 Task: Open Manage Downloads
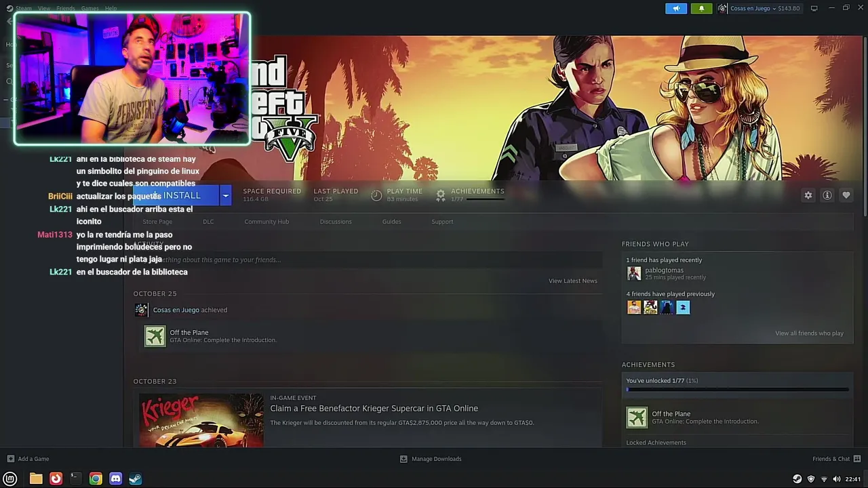coord(431,459)
